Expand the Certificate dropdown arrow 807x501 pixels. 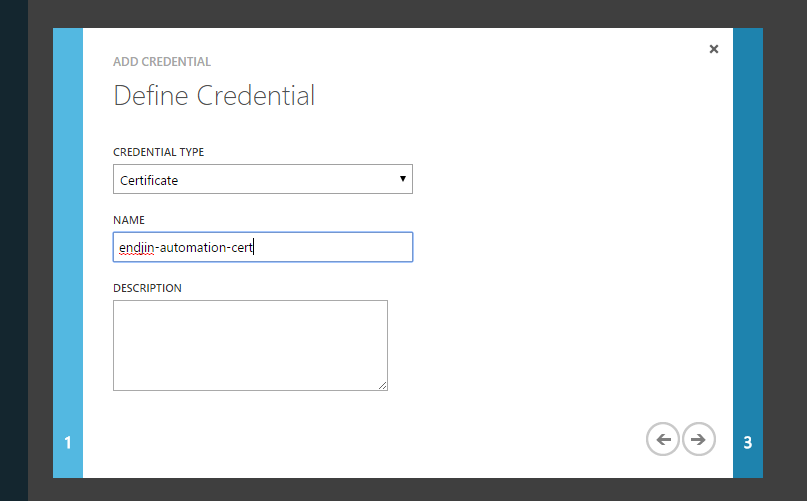click(402, 179)
